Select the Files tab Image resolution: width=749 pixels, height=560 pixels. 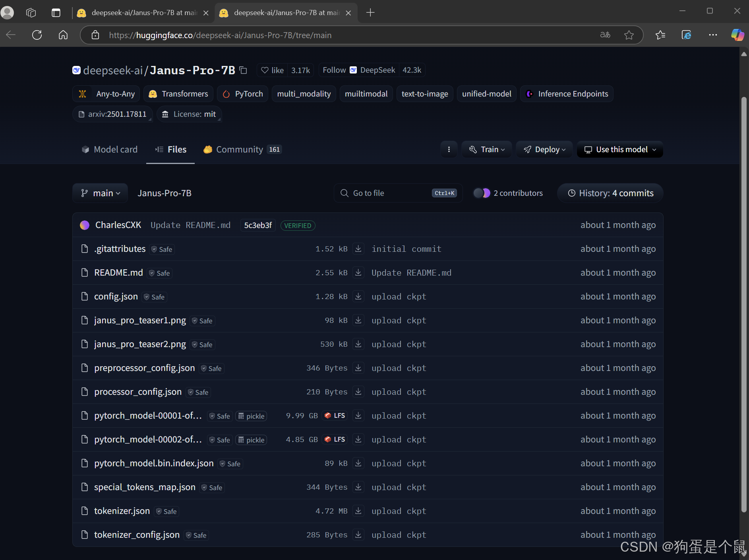tap(170, 149)
